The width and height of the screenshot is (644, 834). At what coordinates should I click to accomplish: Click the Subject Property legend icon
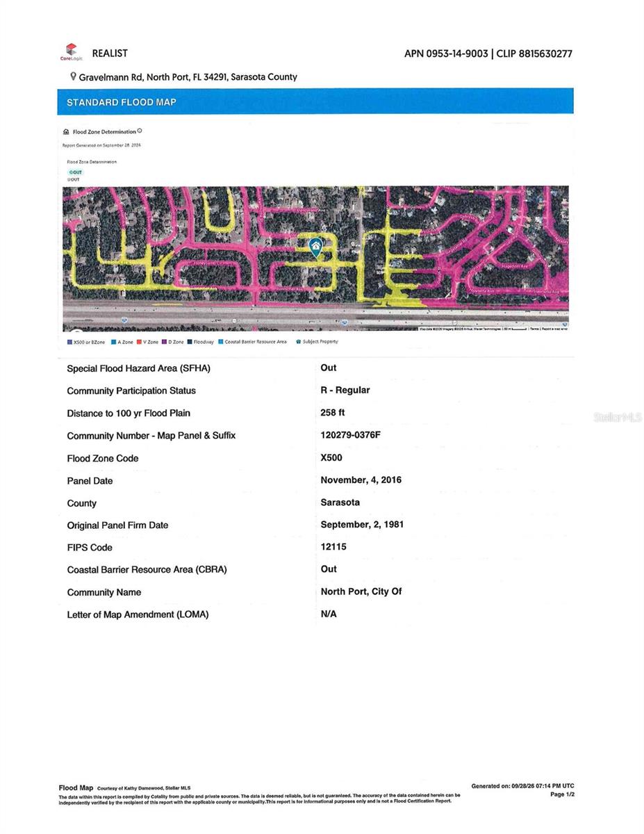click(x=298, y=342)
